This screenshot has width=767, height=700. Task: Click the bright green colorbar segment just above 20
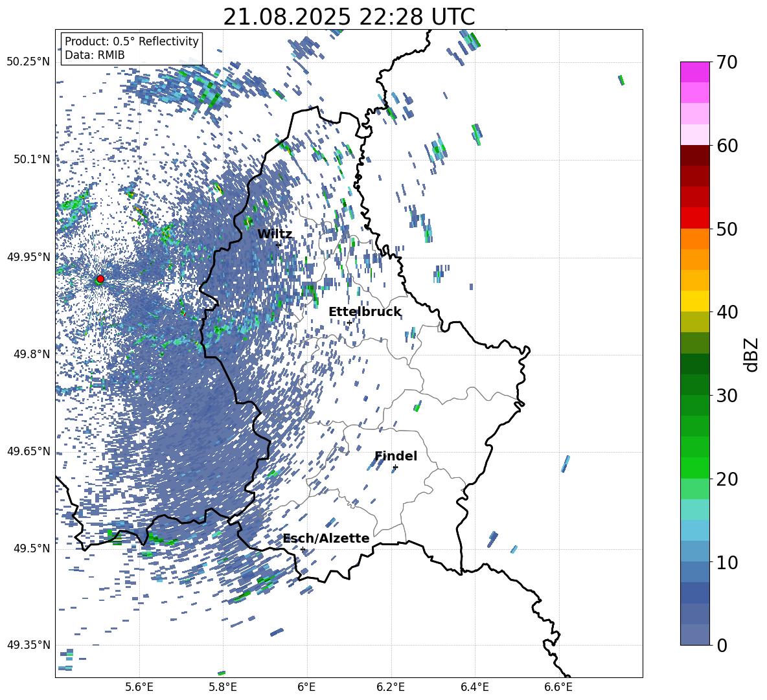(x=695, y=468)
